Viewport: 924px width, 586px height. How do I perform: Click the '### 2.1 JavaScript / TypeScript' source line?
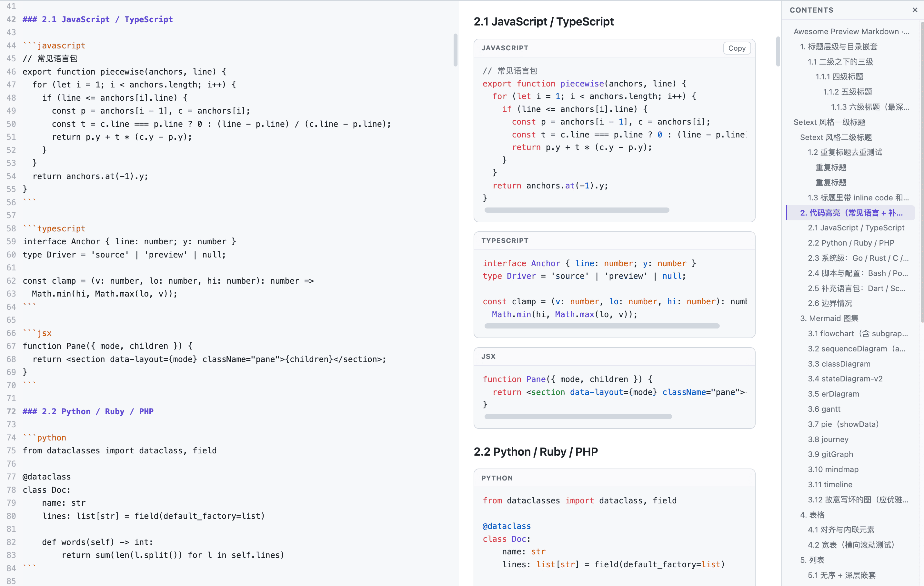97,20
